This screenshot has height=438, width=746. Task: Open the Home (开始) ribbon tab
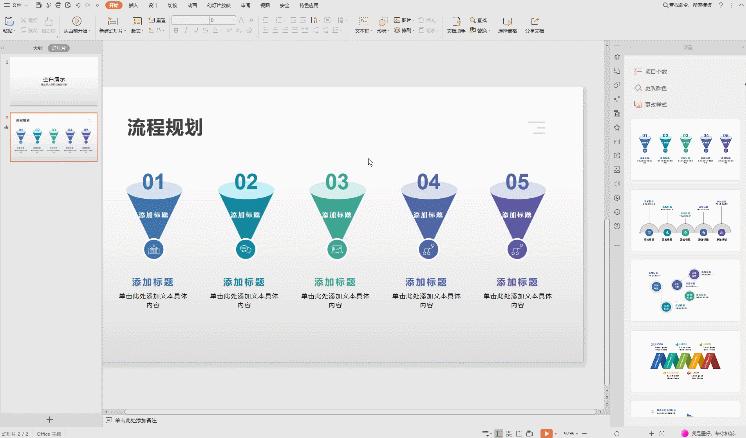(113, 5)
